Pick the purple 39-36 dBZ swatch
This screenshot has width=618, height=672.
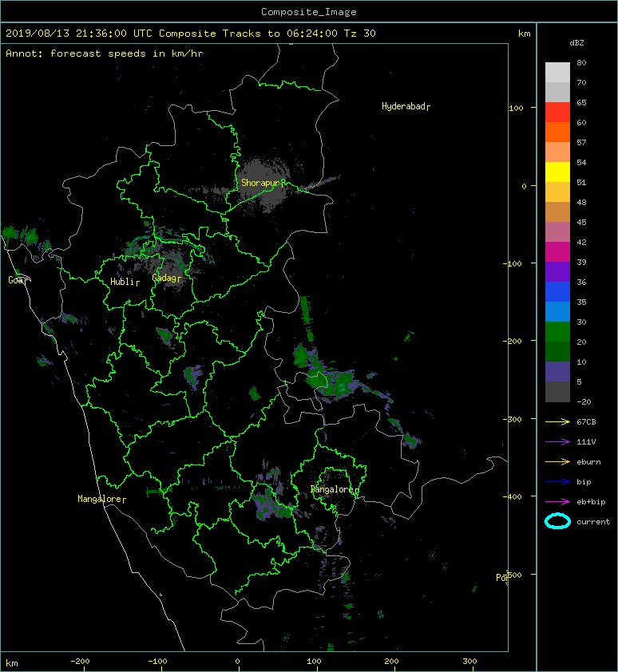pyautogui.click(x=557, y=271)
